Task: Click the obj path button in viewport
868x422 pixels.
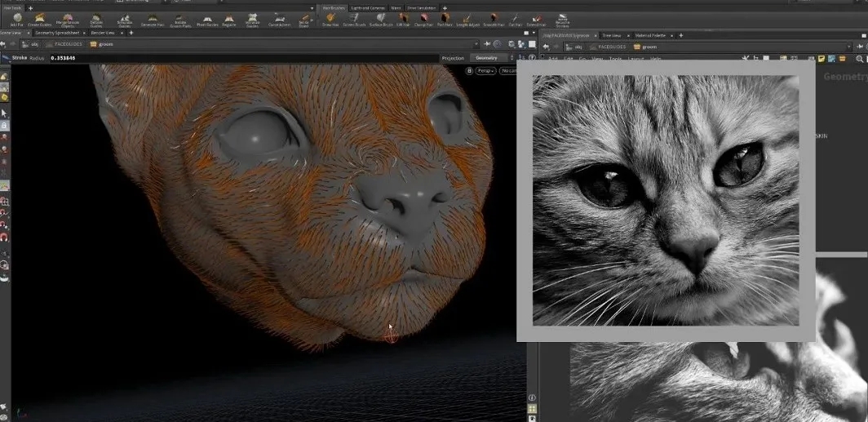Action: (x=31, y=44)
